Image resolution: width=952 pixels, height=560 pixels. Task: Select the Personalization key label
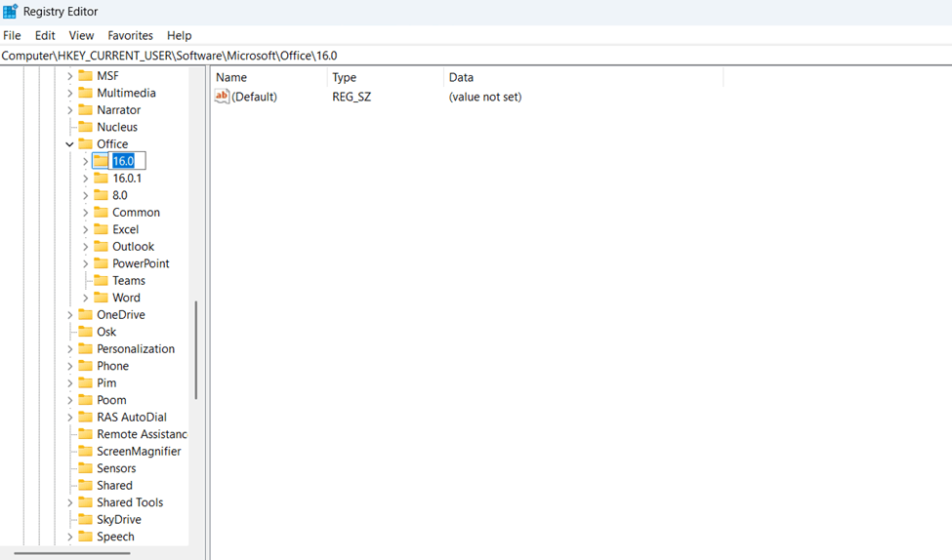(x=136, y=349)
